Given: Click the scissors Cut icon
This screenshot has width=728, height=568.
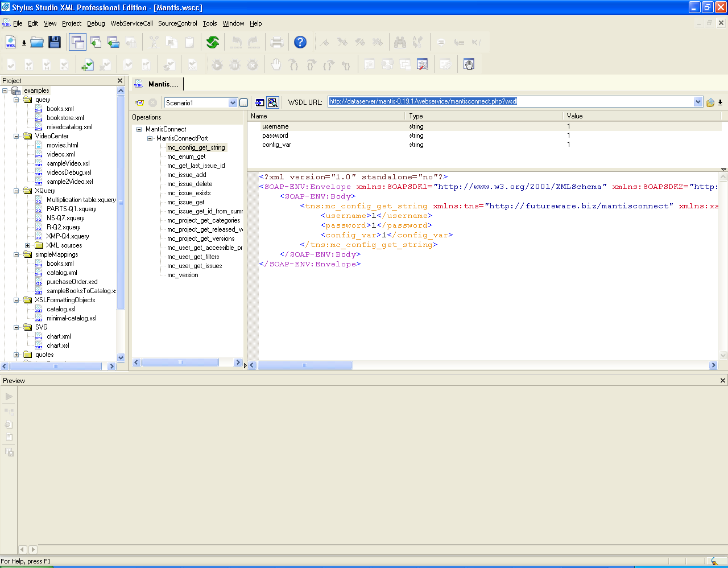Looking at the screenshot, I should click(154, 42).
